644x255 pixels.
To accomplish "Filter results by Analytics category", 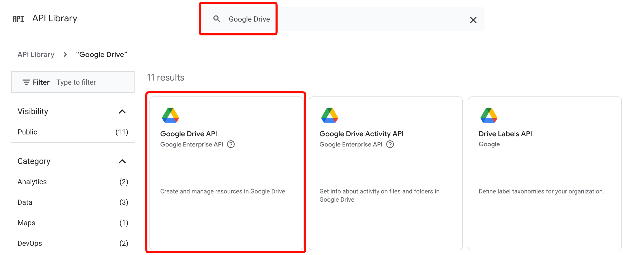I will point(32,182).
